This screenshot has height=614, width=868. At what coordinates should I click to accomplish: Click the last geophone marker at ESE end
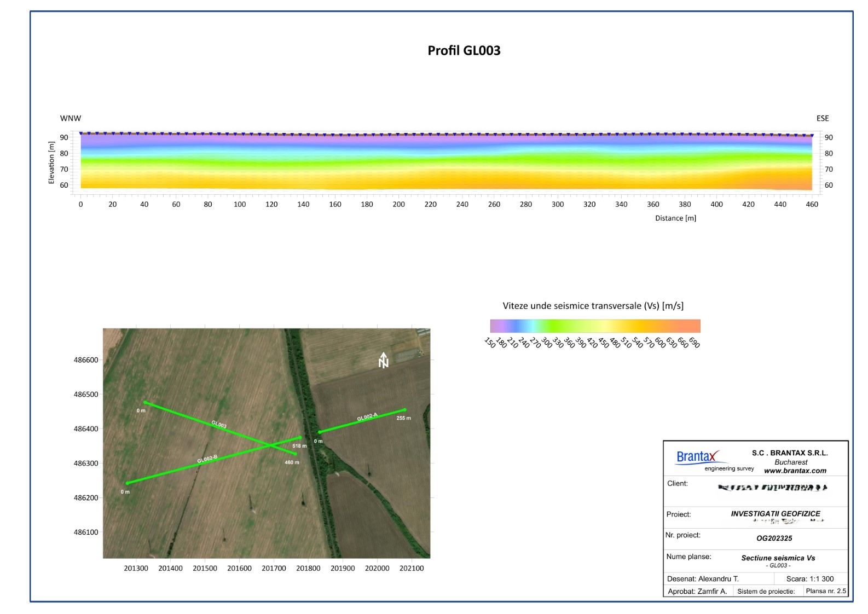coord(812,135)
